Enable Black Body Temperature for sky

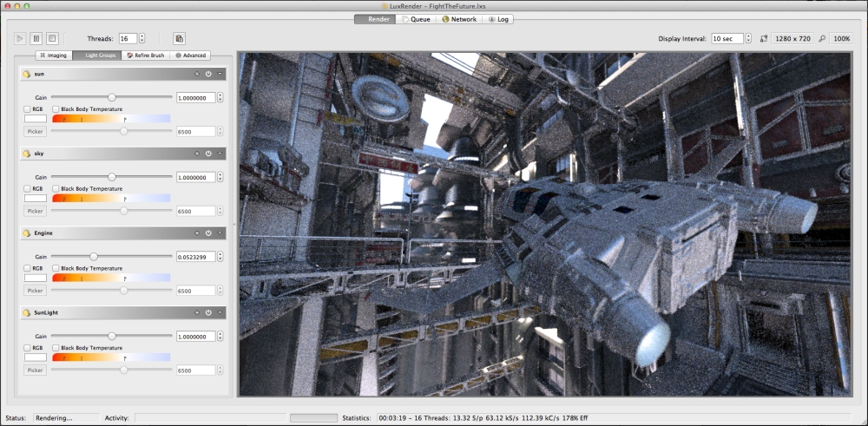coord(56,188)
